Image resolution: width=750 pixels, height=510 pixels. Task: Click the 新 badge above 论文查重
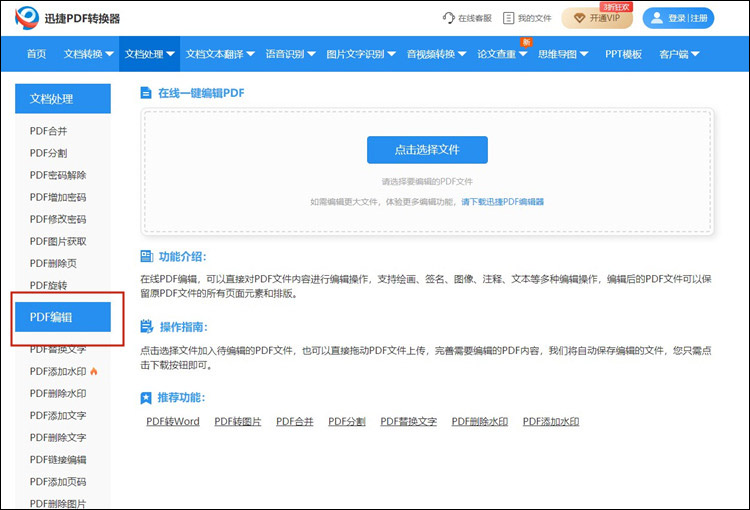pos(526,42)
